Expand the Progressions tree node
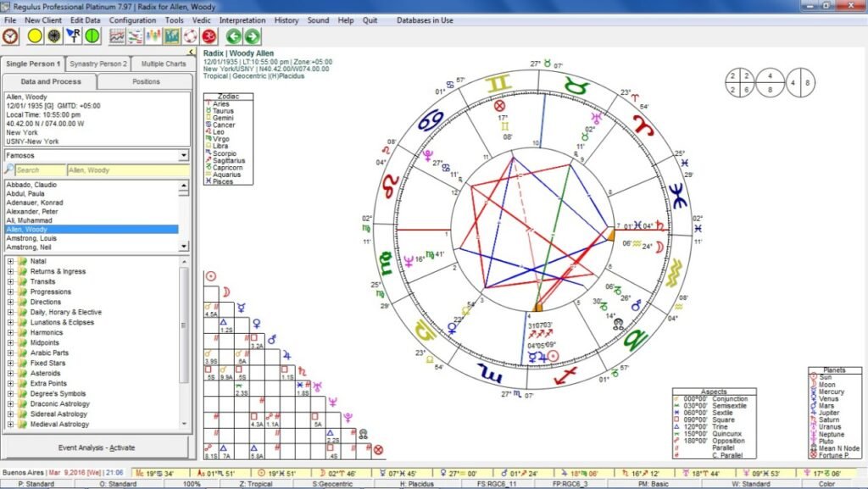 pos(10,292)
